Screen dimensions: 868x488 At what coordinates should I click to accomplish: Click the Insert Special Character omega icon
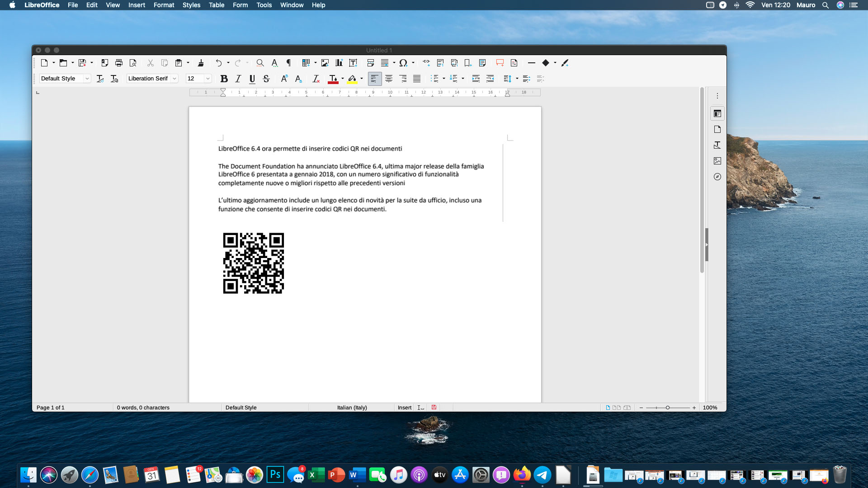pos(403,63)
